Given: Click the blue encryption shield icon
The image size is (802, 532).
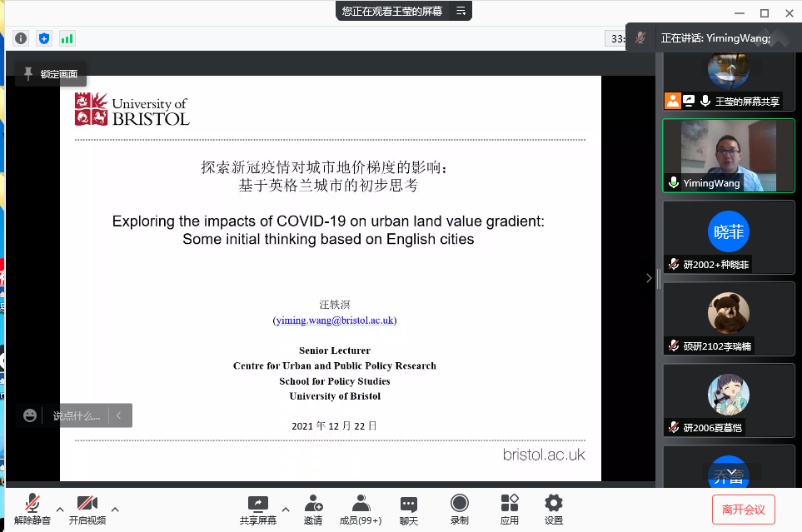Looking at the screenshot, I should pos(44,38).
